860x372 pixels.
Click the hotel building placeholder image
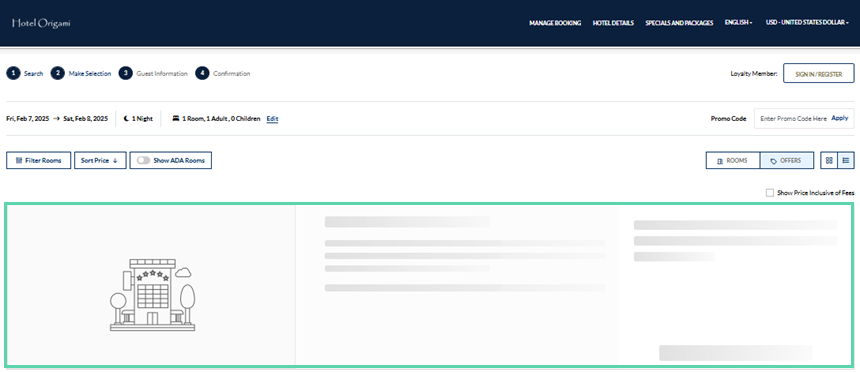(x=152, y=295)
